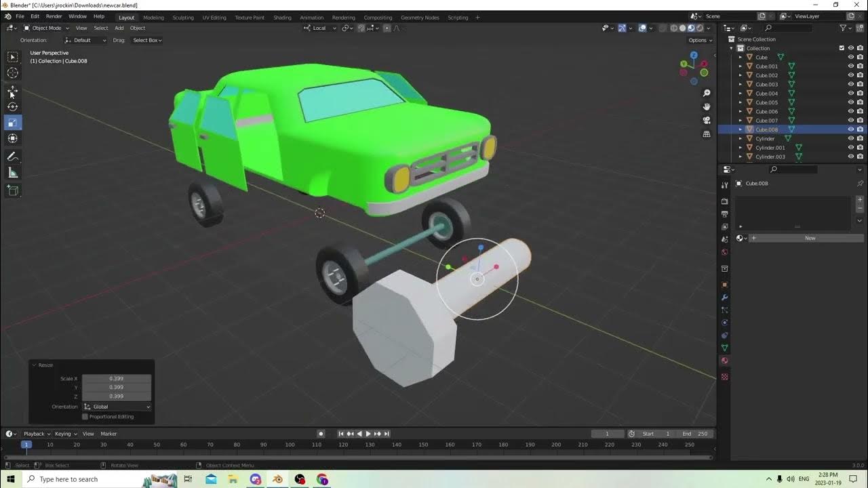
Task: Open the Marker menu in timeline
Action: pyautogui.click(x=108, y=434)
